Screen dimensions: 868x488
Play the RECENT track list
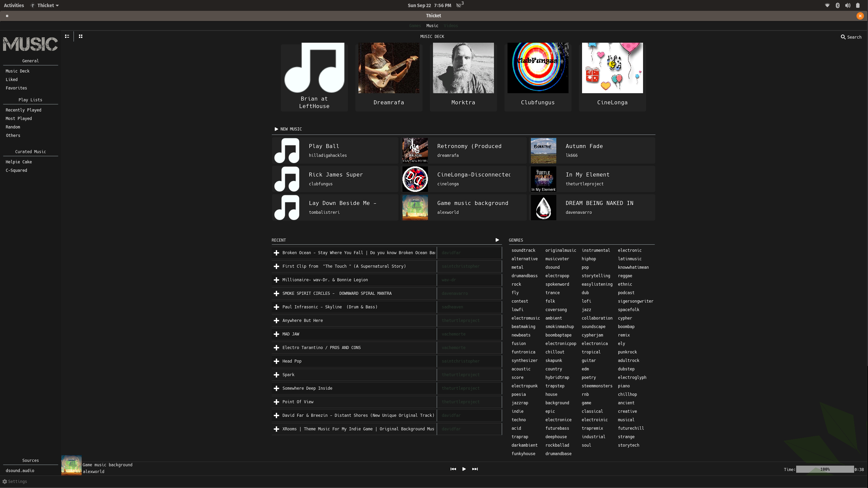click(x=497, y=240)
